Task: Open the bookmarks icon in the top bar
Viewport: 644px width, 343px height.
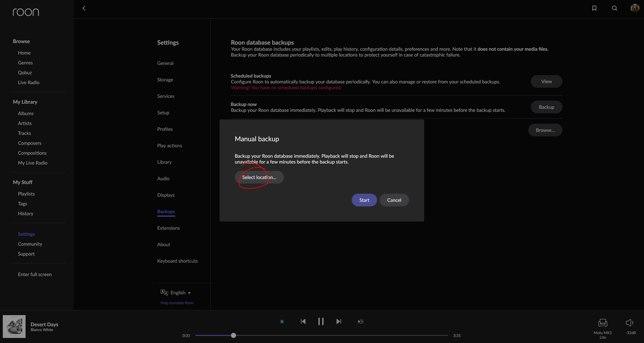Action: click(x=594, y=8)
